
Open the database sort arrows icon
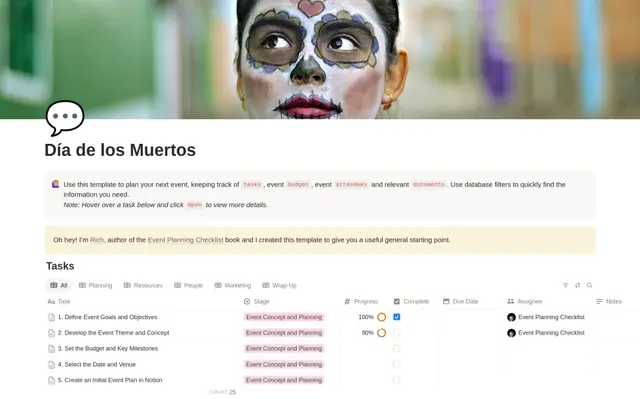pyautogui.click(x=578, y=285)
